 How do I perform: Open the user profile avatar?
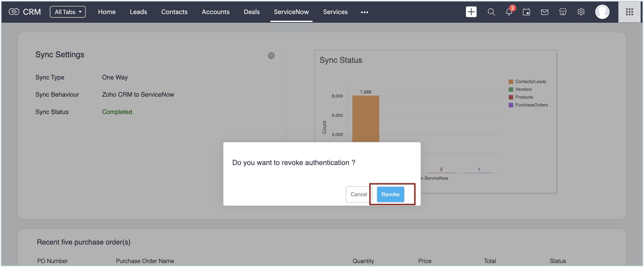[x=602, y=12]
